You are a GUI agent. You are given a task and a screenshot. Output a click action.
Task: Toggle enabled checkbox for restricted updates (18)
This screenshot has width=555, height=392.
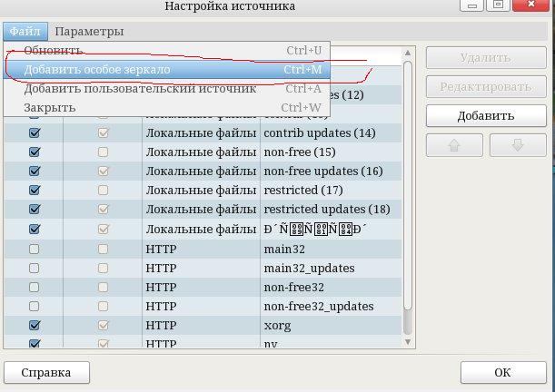35,210
